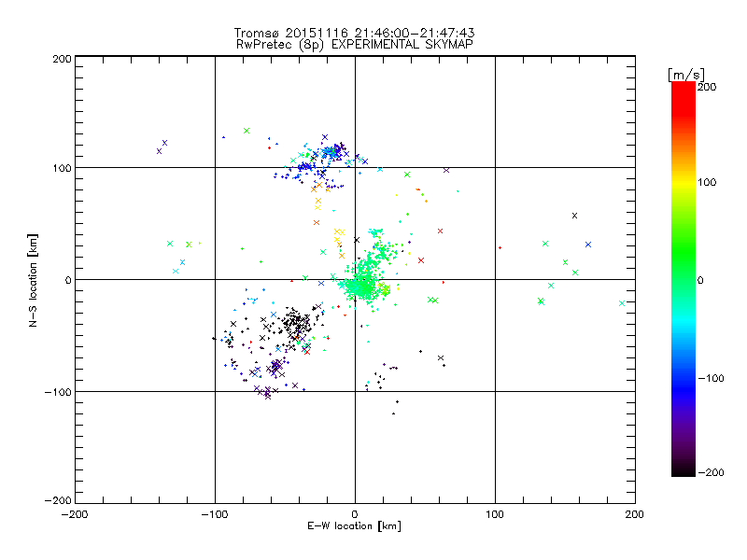Click the N-S axis tick label '-100'

point(58,392)
